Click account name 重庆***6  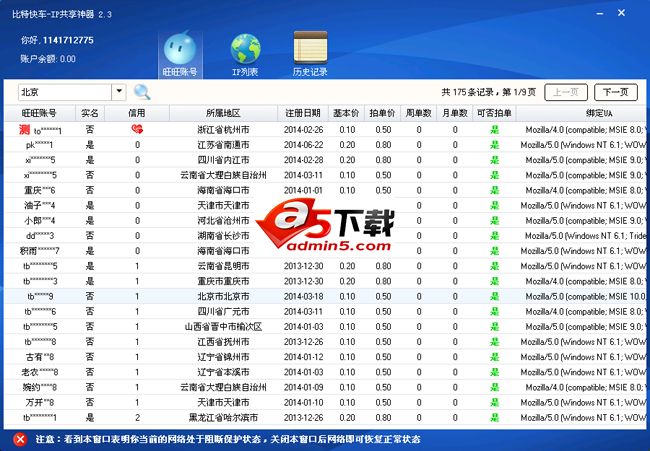(39, 190)
